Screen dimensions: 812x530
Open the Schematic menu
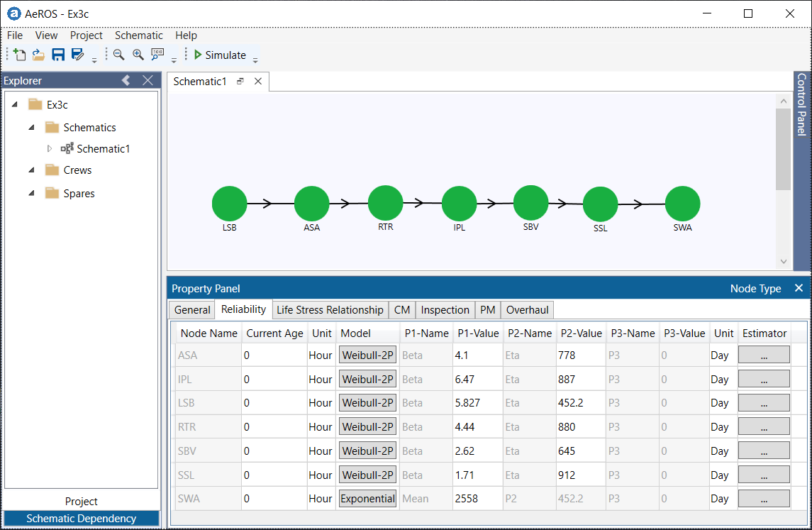(139, 35)
